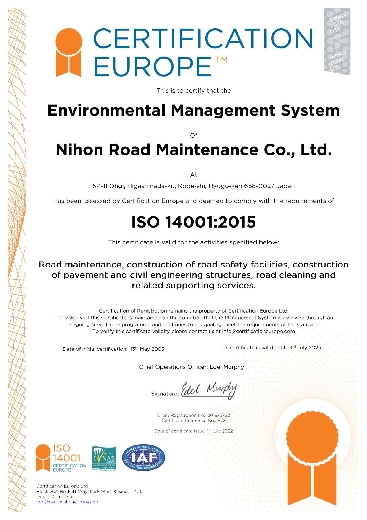
Task: Click scope line 'related supporting services.'
Action: [x=193, y=285]
